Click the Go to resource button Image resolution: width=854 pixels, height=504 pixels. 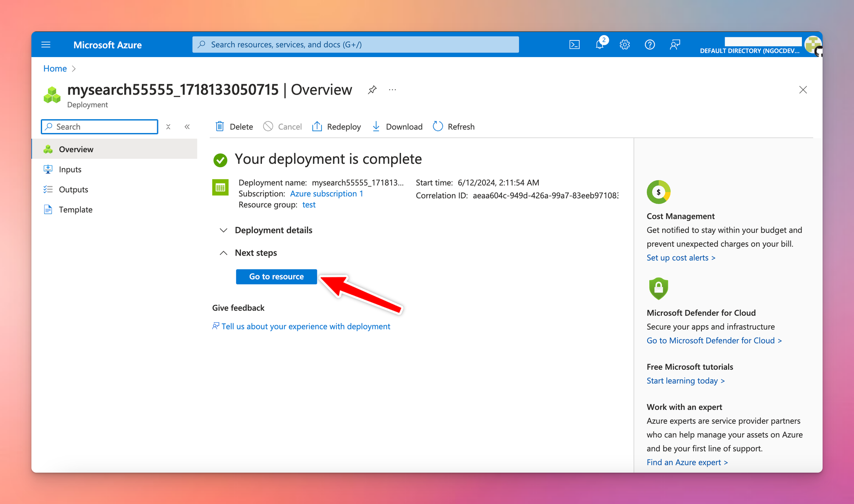pyautogui.click(x=276, y=276)
